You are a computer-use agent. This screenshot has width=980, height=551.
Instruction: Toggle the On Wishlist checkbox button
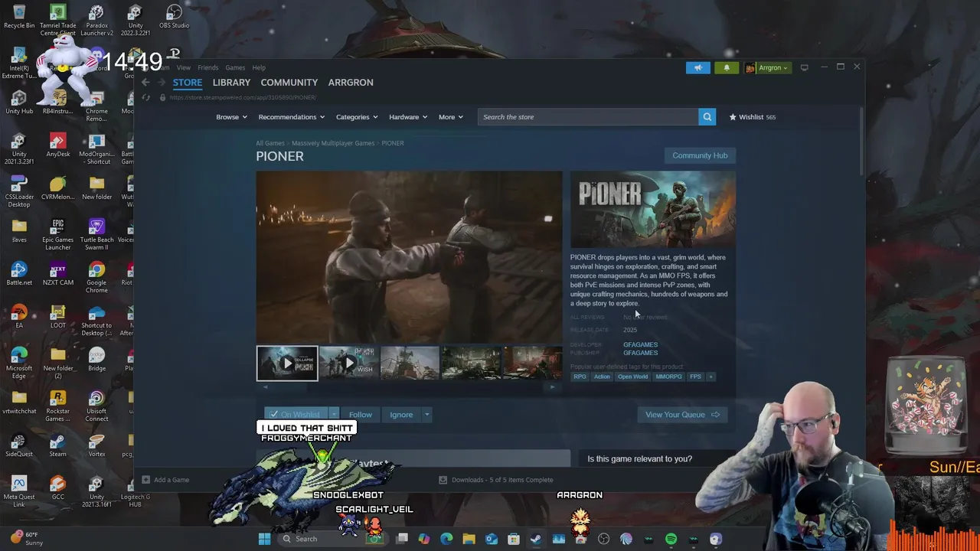point(296,415)
